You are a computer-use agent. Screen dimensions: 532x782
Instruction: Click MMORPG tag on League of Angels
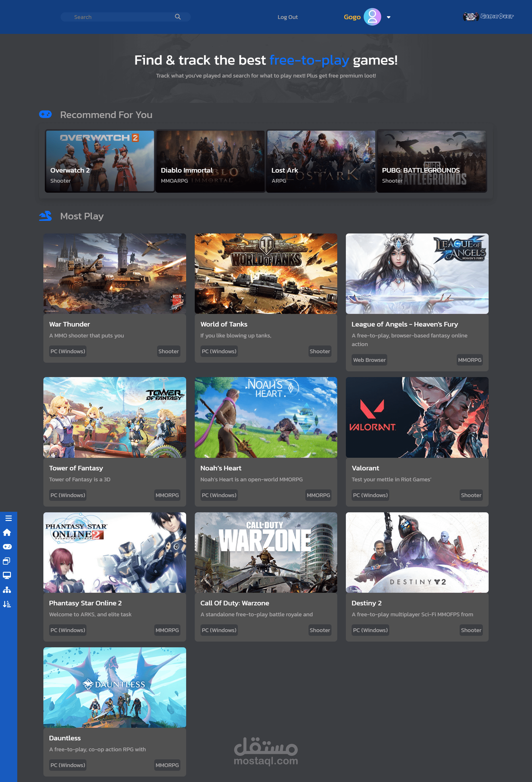pos(470,360)
